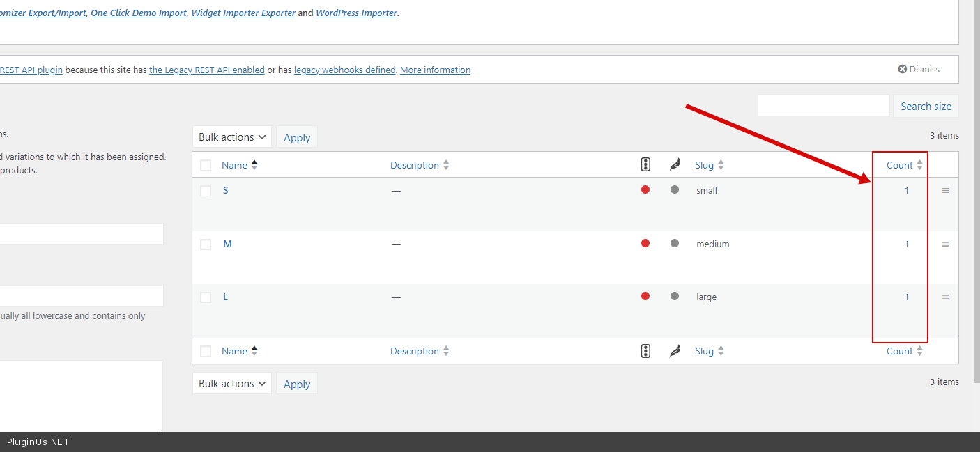Image resolution: width=980 pixels, height=452 pixels.
Task: Click the Search size button
Action: tap(925, 107)
